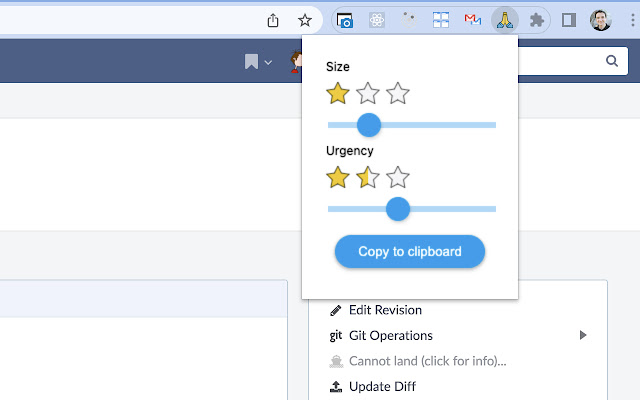Viewport: 640px width, 400px height.
Task: Click the praying hands extension icon
Action: click(x=505, y=20)
